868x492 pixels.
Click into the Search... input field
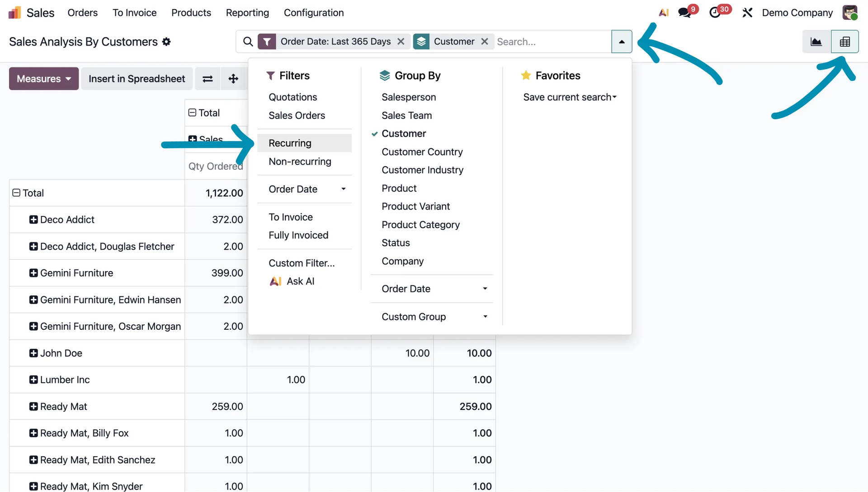552,42
